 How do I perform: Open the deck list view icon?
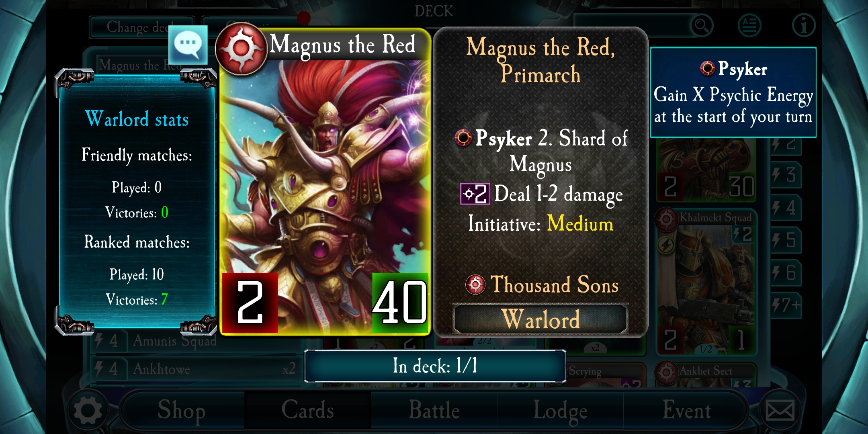point(749,26)
